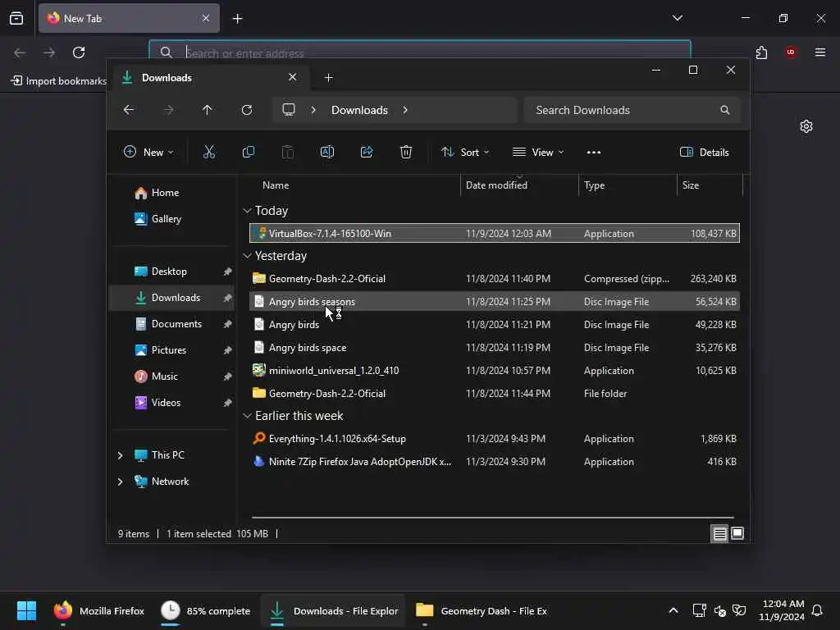Open Firefox extensions puzzle icon

(x=761, y=52)
